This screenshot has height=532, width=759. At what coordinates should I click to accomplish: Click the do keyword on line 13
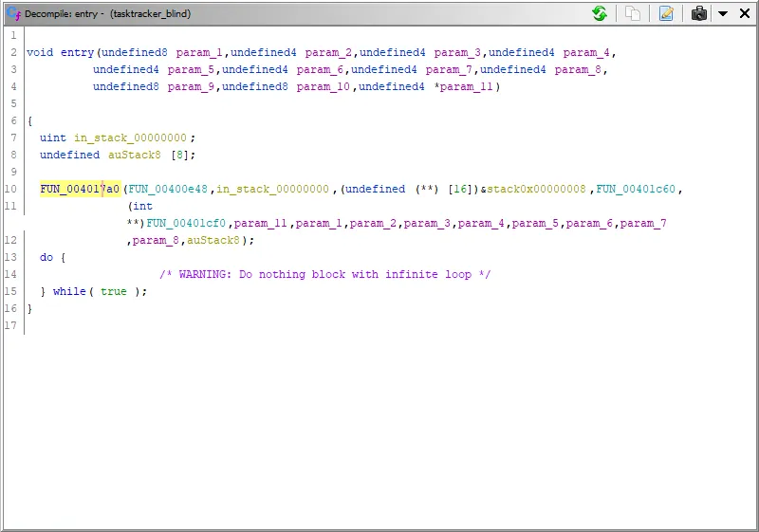pyautogui.click(x=46, y=257)
